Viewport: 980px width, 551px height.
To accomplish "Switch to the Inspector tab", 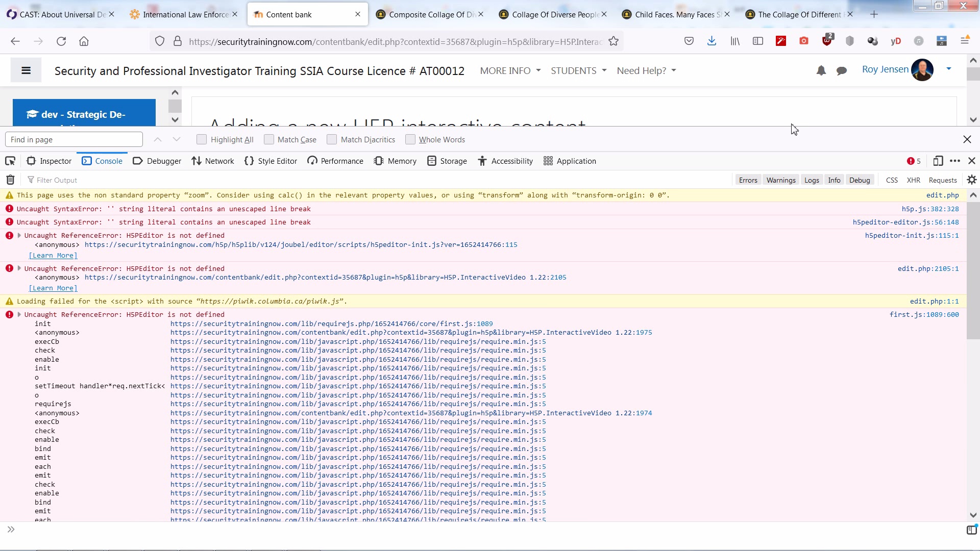I will (x=49, y=161).
